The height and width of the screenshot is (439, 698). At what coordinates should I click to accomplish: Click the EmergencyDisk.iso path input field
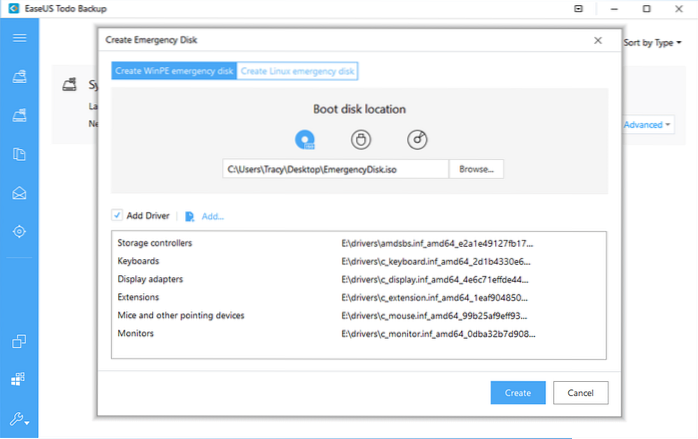click(335, 170)
